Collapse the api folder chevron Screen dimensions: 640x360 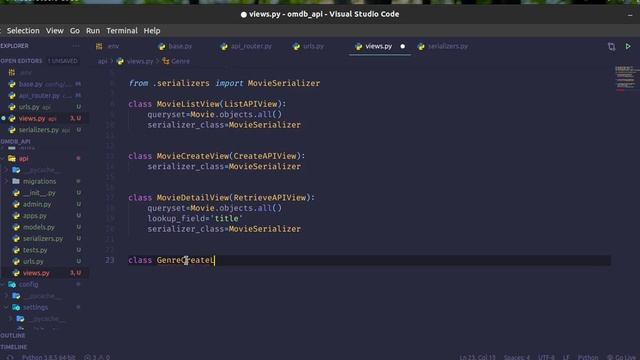[3, 158]
